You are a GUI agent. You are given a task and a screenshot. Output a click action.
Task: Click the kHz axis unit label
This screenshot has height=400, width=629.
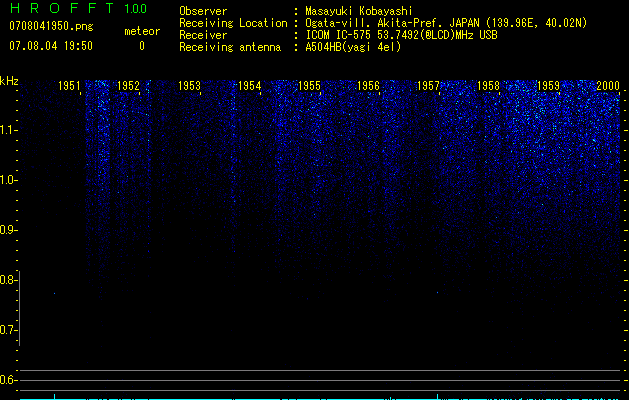[x=9, y=81]
